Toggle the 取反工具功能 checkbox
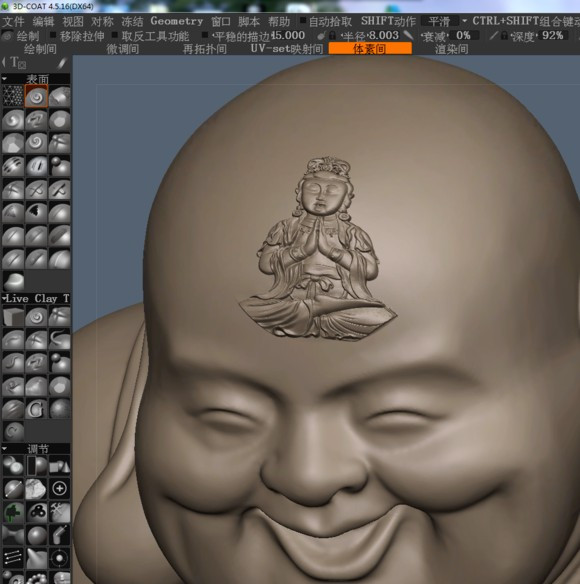580x584 pixels. pos(115,35)
